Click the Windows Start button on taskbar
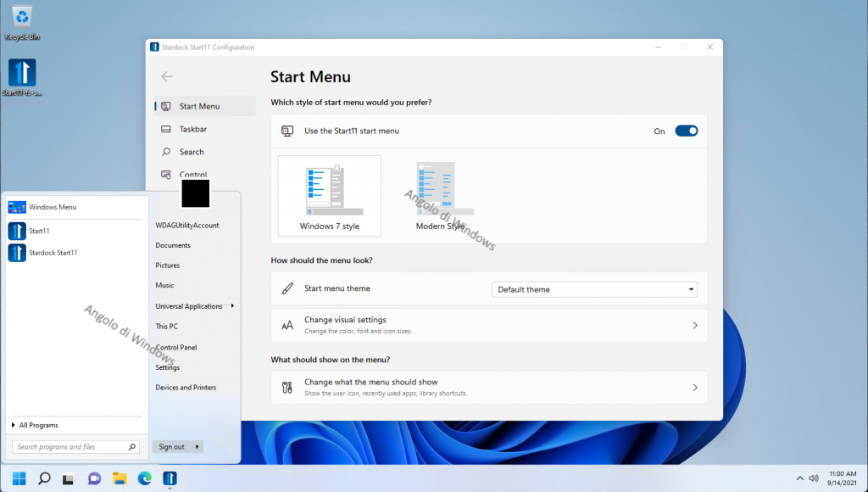Viewport: 868px width, 492px height. point(19,478)
